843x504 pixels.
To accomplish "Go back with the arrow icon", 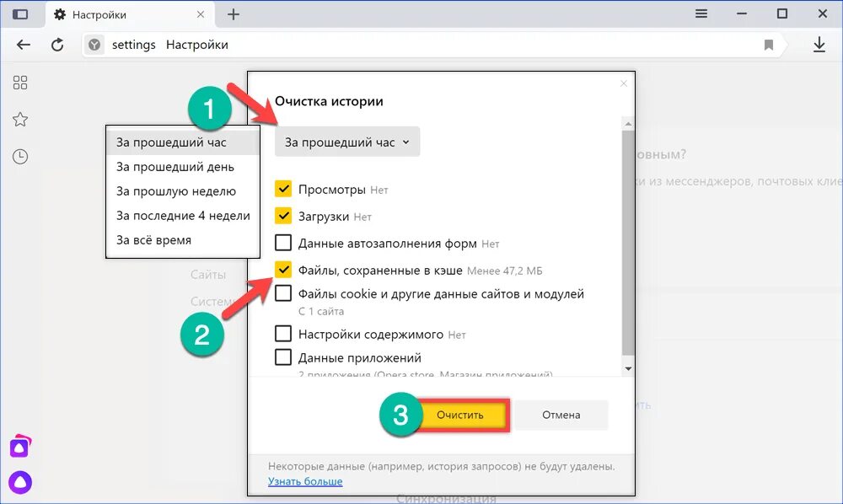I will point(23,45).
